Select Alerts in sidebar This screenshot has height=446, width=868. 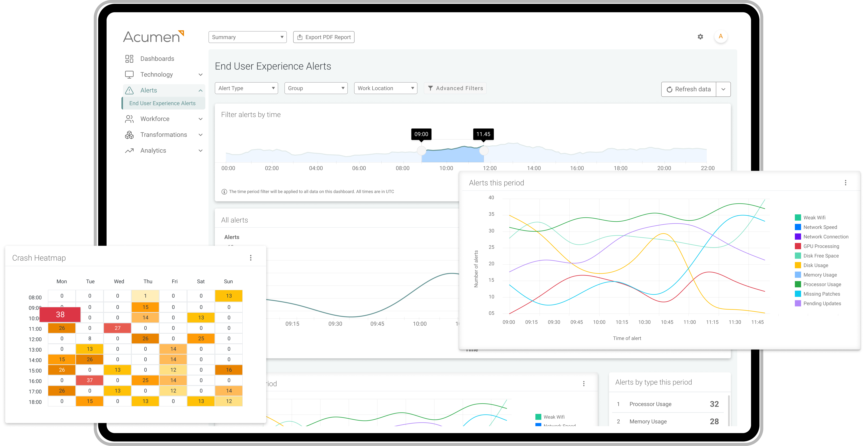coord(164,90)
